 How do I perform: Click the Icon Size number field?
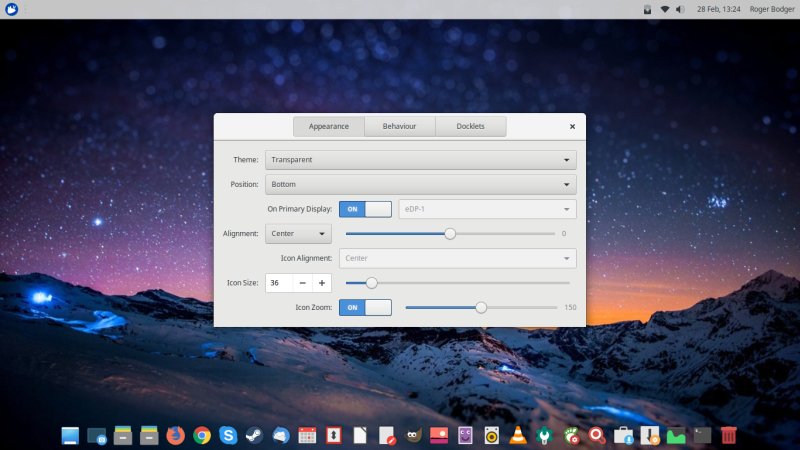click(279, 283)
